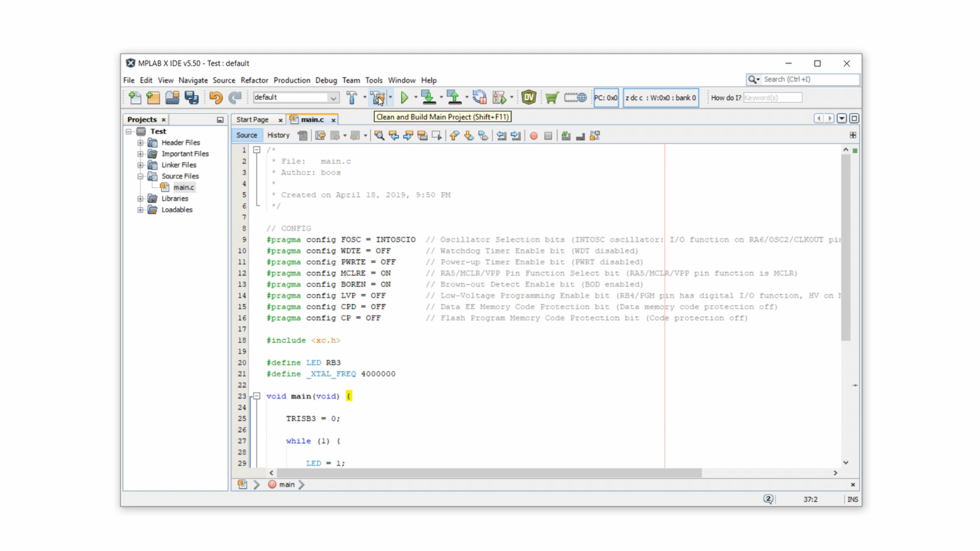
Task: Click the Build Main Project hammer icon
Action: point(351,98)
